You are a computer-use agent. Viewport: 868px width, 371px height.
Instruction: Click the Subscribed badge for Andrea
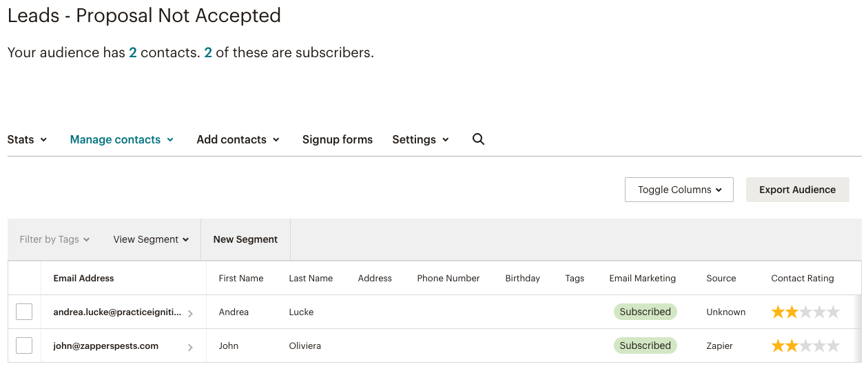[645, 312]
